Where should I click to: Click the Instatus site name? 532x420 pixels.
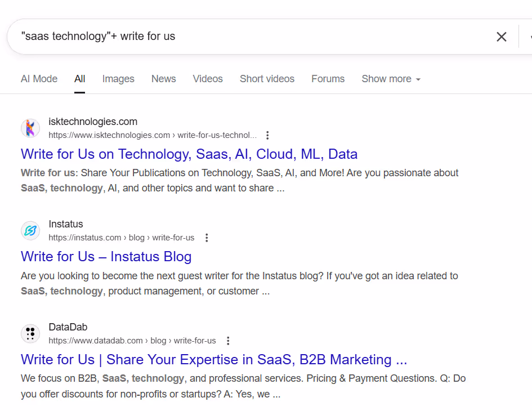point(66,224)
